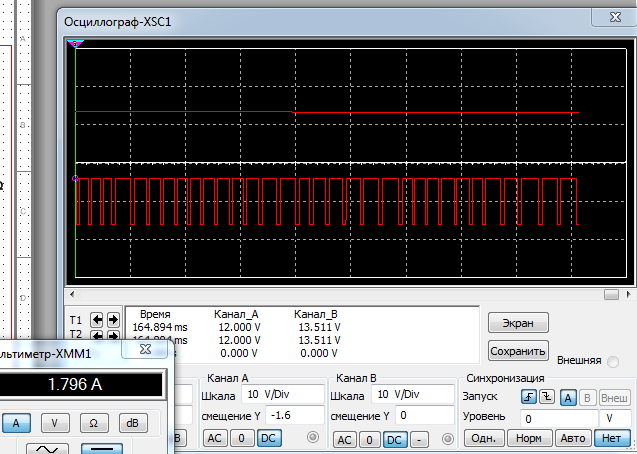Click T1 Канал_B value 13.511 V
The height and width of the screenshot is (454, 637).
coord(319,327)
